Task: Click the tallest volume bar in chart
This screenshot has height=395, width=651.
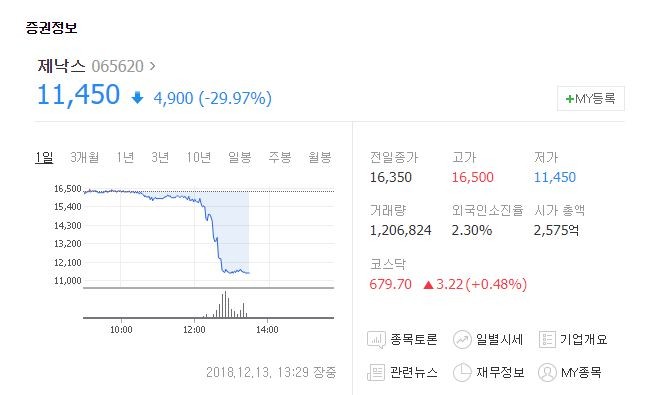Action: click(x=225, y=304)
